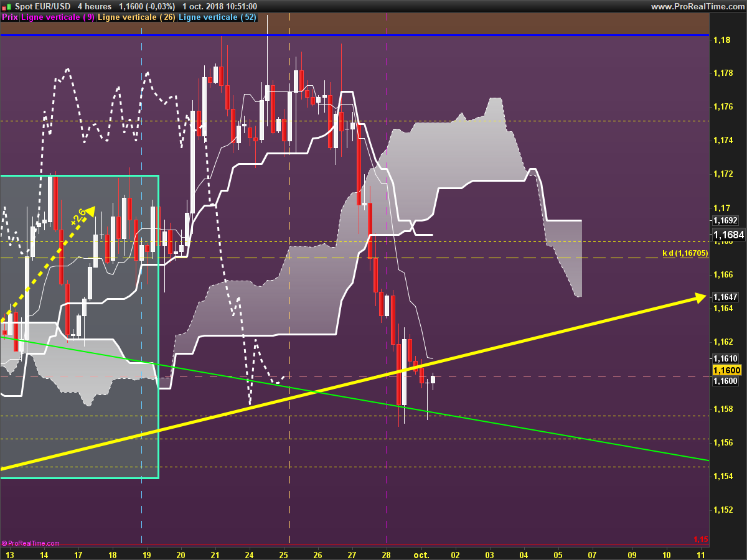This screenshot has width=747, height=560.
Task: Click the 1,158 price axis label
Action: [x=723, y=409]
